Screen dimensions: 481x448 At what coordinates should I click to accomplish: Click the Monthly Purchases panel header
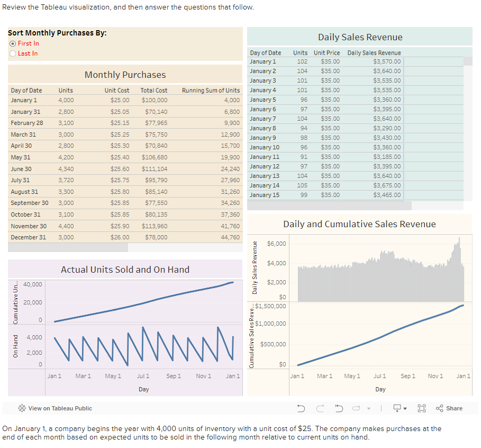(x=124, y=74)
